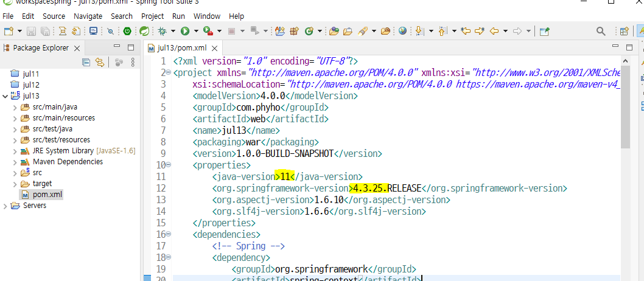Expand the Maven Dependencies node
The image size is (644, 281).
[x=15, y=162]
